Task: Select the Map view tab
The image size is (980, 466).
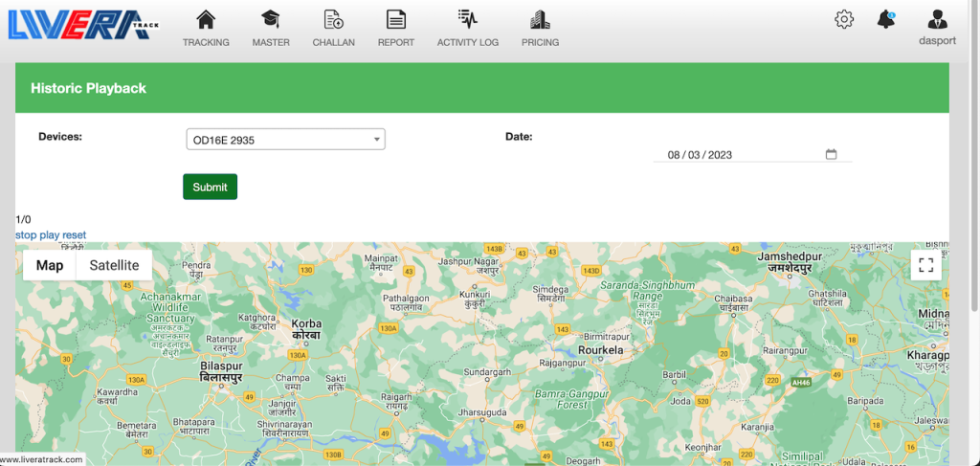Action: [x=50, y=265]
